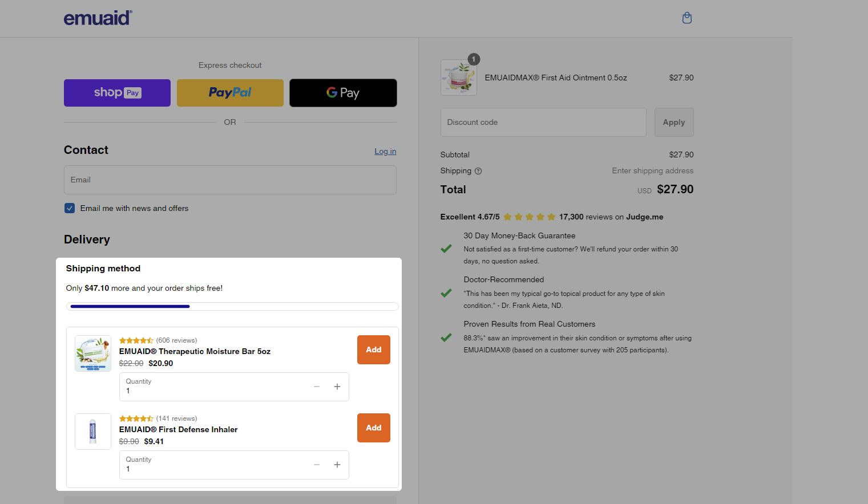Apply the discount code
Viewport: 868px width, 504px height.
[673, 122]
